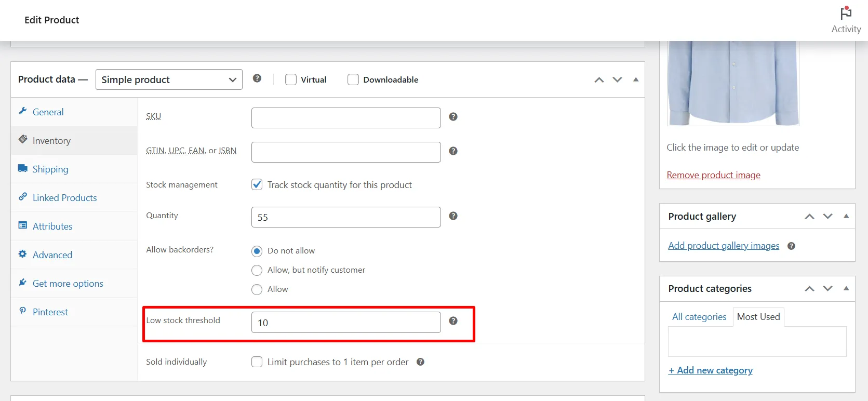
Task: Open the Get more options tab
Action: (x=74, y=283)
